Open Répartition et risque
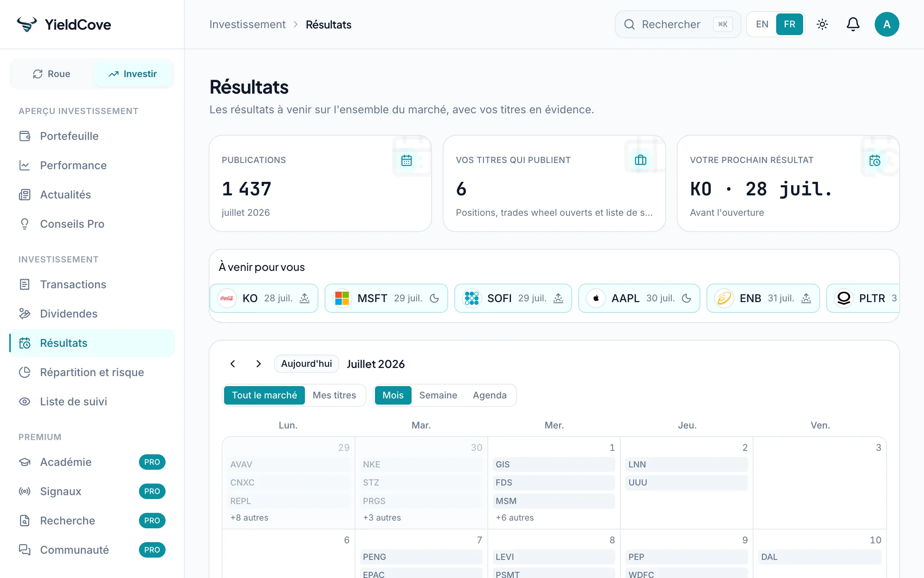Image resolution: width=924 pixels, height=578 pixels. pos(92,372)
